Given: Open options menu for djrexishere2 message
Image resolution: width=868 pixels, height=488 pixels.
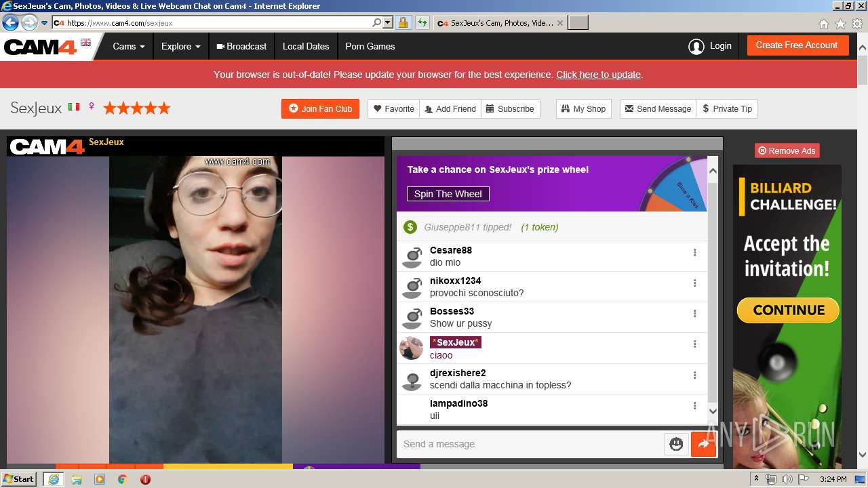Looking at the screenshot, I should pos(694,375).
